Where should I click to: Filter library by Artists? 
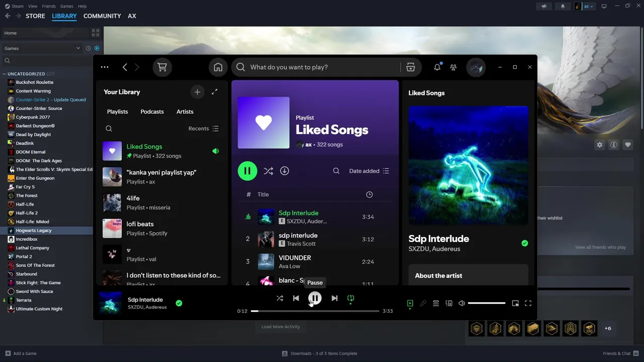click(x=185, y=112)
